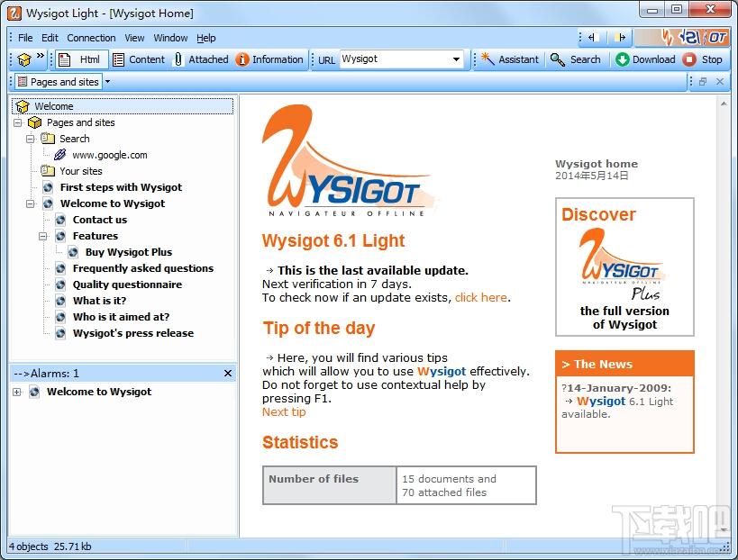Click the scroll up arrow of the page
Image resolution: width=738 pixels, height=560 pixels.
pos(724,104)
